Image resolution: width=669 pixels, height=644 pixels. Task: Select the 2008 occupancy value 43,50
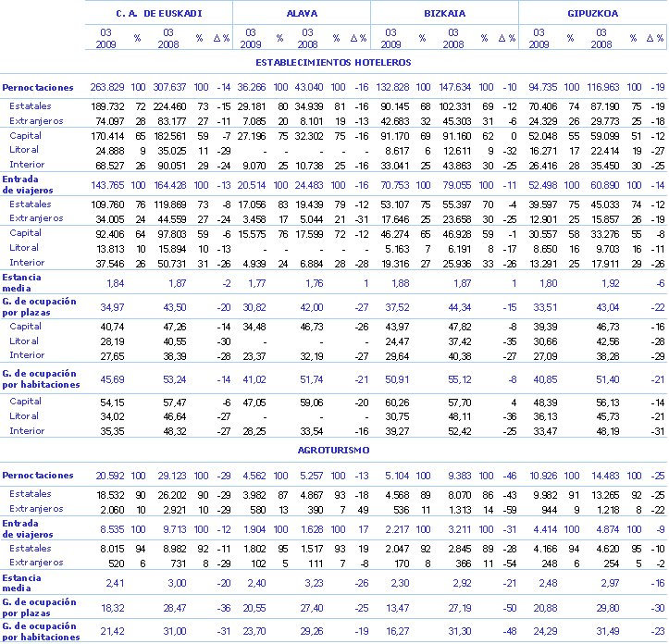click(175, 308)
